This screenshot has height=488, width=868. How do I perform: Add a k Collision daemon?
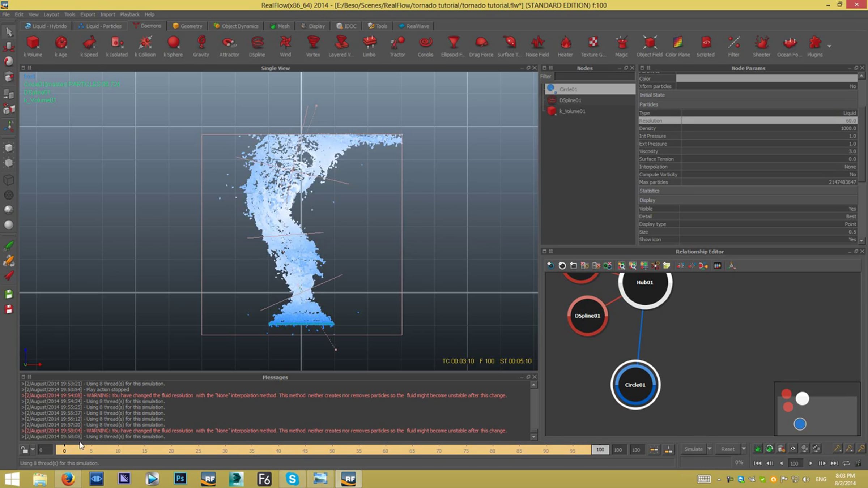click(145, 46)
